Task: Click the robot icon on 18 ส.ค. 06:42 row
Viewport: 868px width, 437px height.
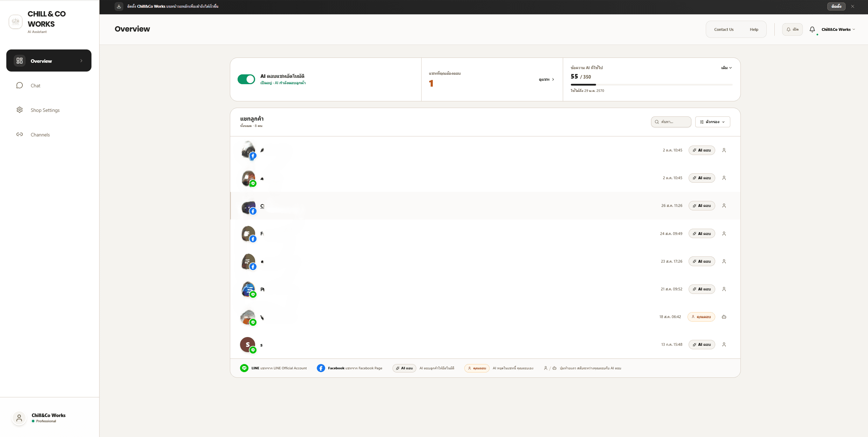Action: (x=724, y=317)
